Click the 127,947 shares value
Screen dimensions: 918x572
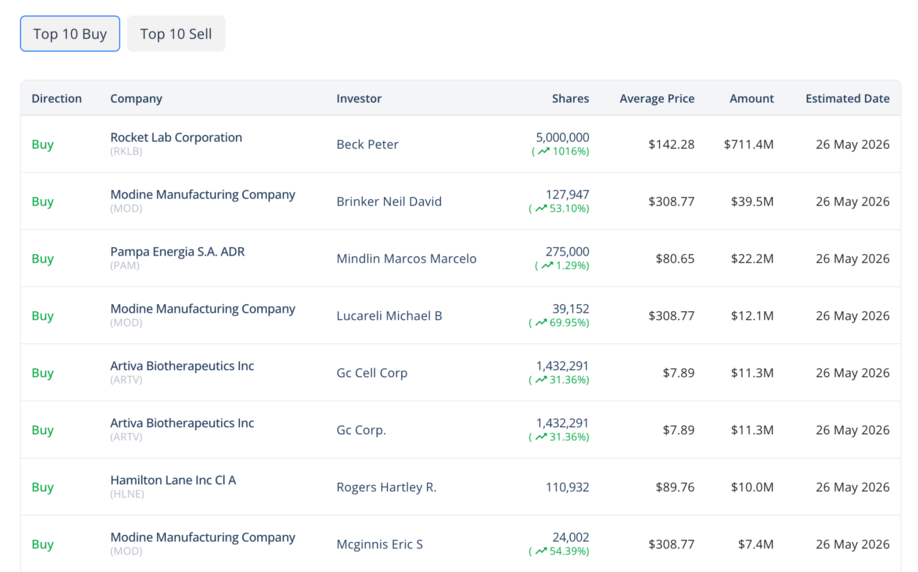point(567,194)
